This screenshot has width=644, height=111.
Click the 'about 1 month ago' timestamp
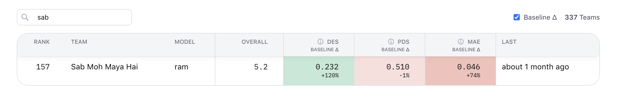[x=535, y=67]
